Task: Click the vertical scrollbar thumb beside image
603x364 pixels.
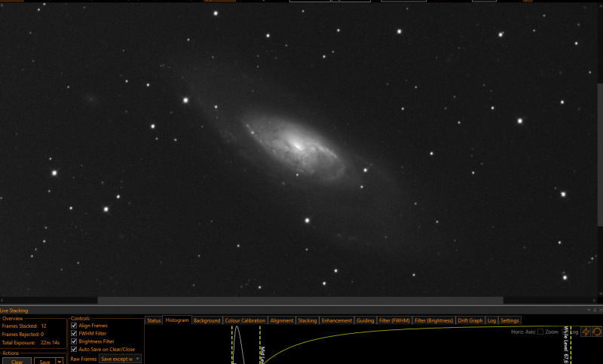Action: click(600, 154)
